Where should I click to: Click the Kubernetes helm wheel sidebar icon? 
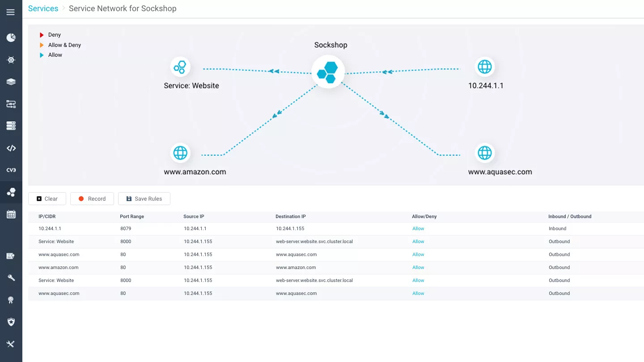tap(11, 60)
